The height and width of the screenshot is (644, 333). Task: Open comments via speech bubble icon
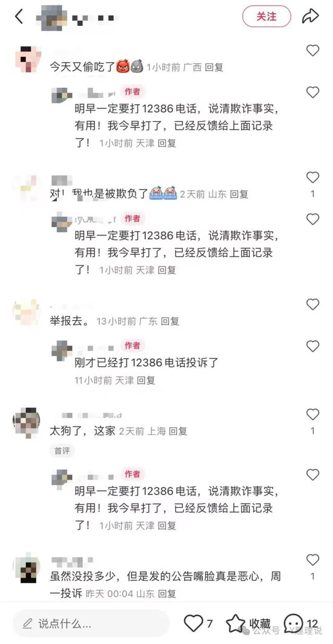[294, 623]
